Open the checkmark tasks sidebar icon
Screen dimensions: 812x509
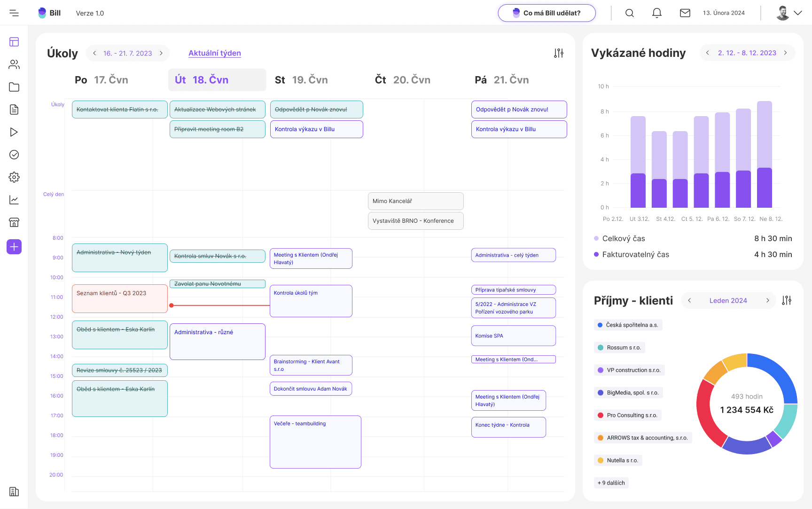coord(14,155)
